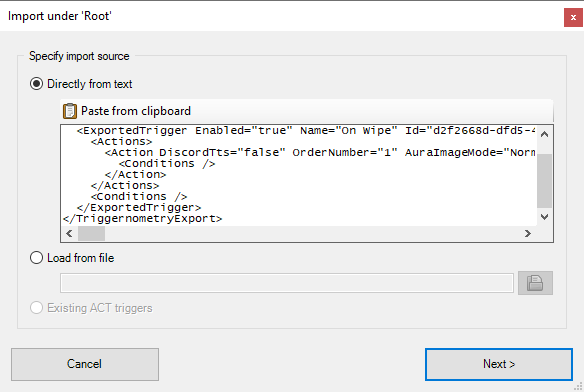Viewport: 584px width, 392px height.
Task: Click the resize grip at dialog corner
Action: (x=579, y=387)
